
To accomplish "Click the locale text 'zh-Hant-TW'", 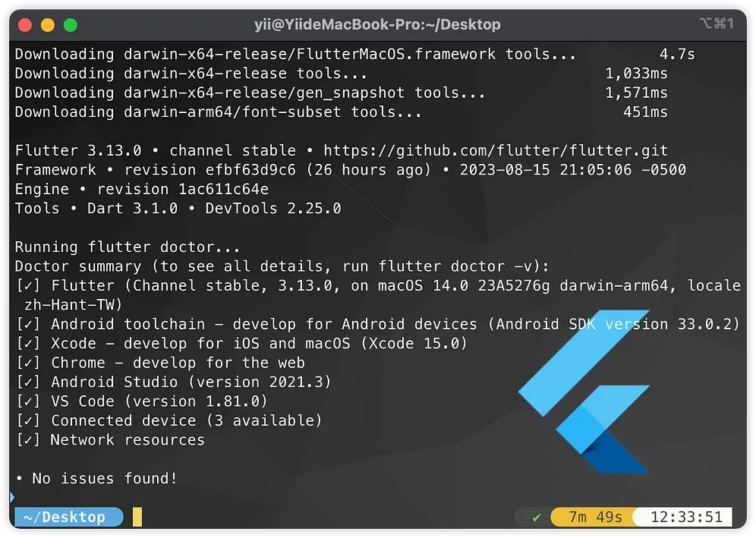I will tap(69, 305).
